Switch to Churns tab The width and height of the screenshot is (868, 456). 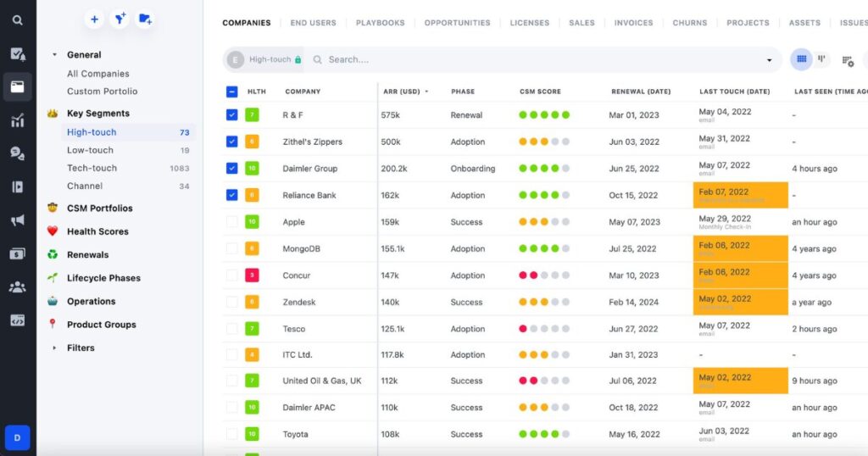[690, 23]
